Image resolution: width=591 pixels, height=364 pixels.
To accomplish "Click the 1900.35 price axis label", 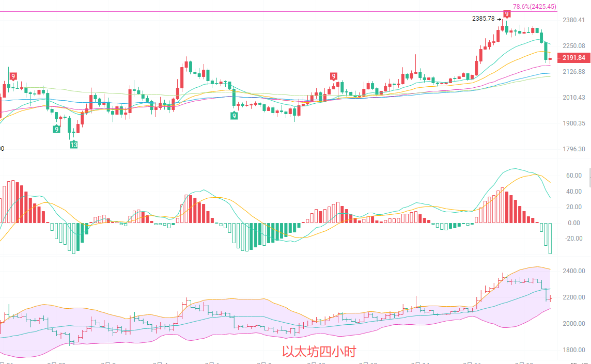I will click(x=574, y=123).
